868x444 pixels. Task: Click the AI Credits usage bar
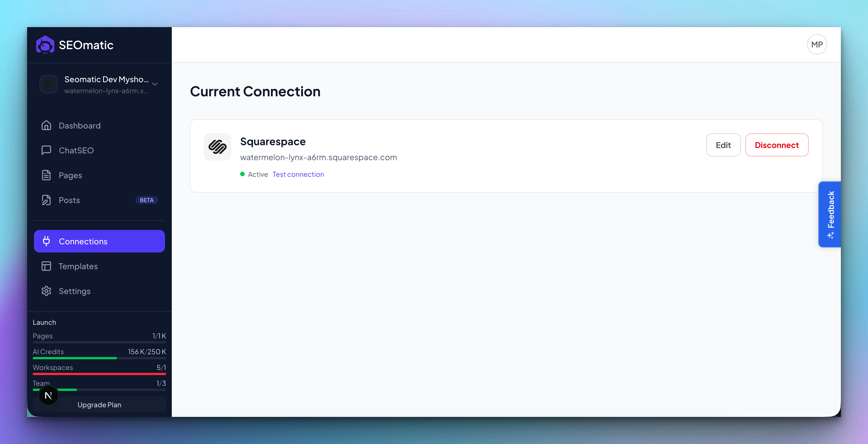click(x=99, y=358)
